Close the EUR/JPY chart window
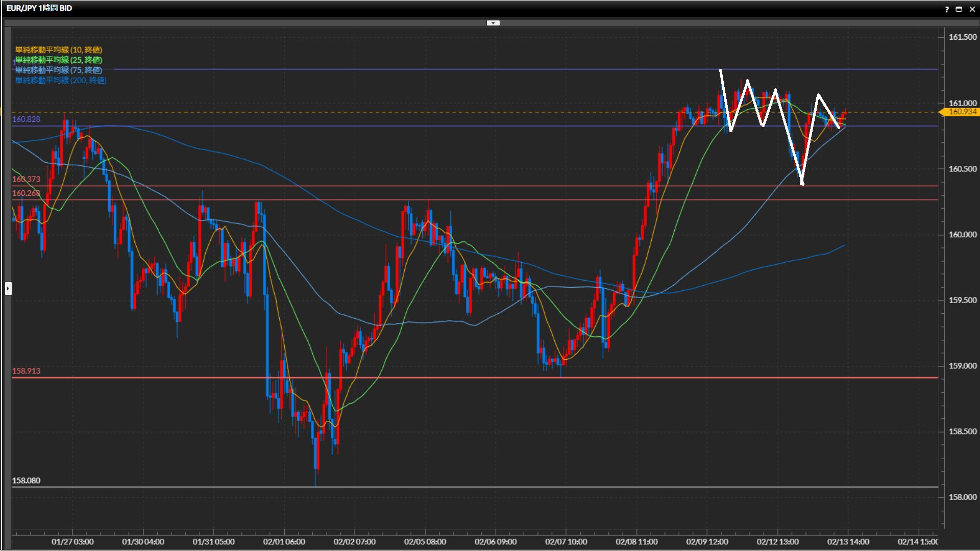The height and width of the screenshot is (551, 980). pos(972,9)
